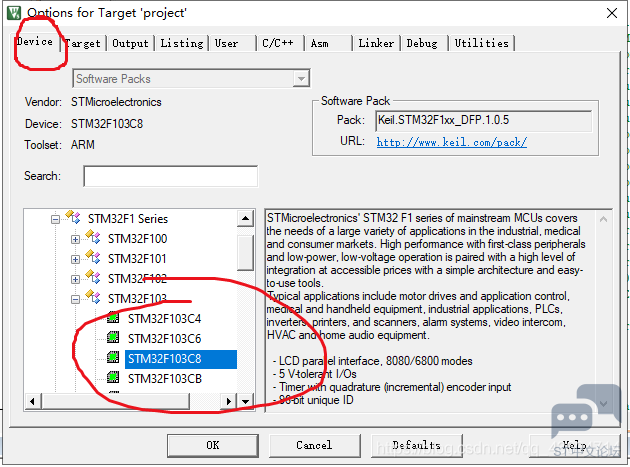
Task: Select the STM32F100 tree item
Action: pos(137,239)
